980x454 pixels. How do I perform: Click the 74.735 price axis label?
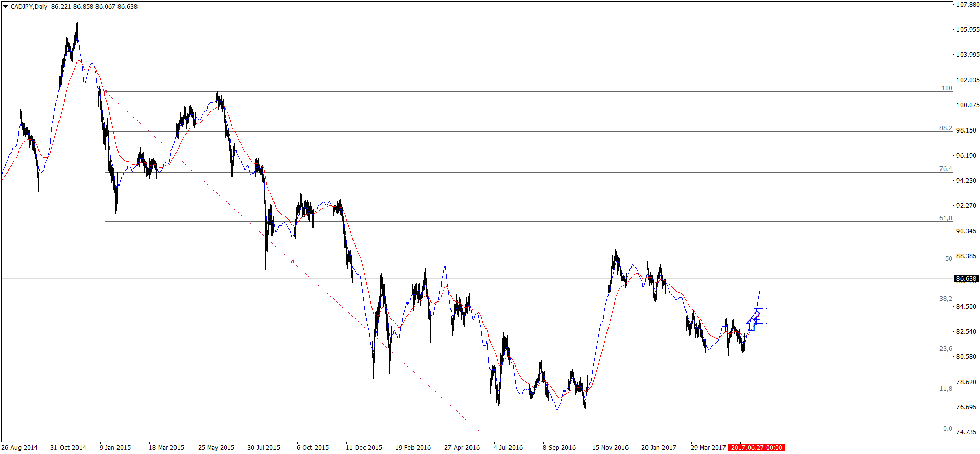[x=967, y=432]
